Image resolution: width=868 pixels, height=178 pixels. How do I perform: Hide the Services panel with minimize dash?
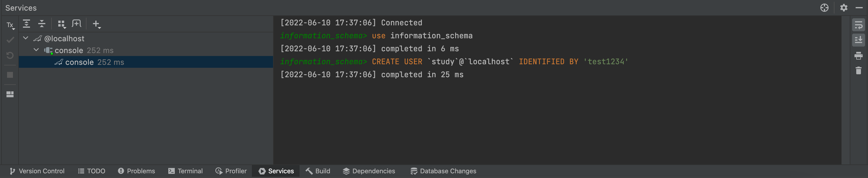point(859,8)
